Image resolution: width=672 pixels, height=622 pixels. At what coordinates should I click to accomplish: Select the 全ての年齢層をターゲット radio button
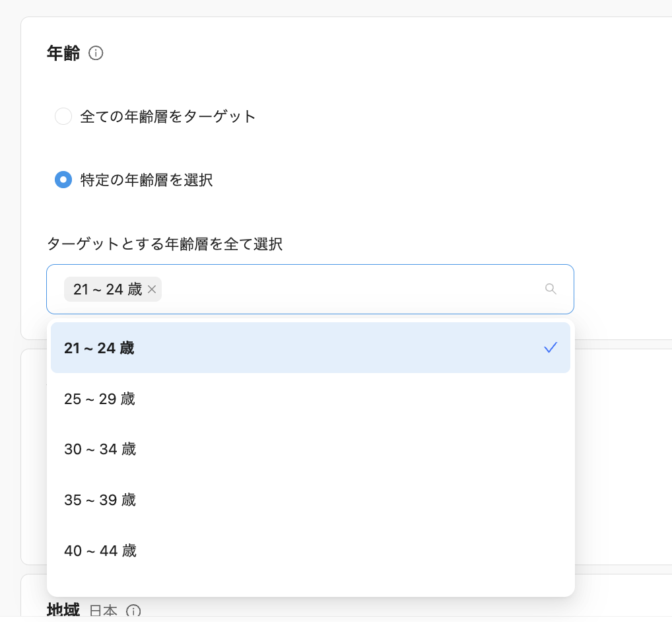coord(63,117)
